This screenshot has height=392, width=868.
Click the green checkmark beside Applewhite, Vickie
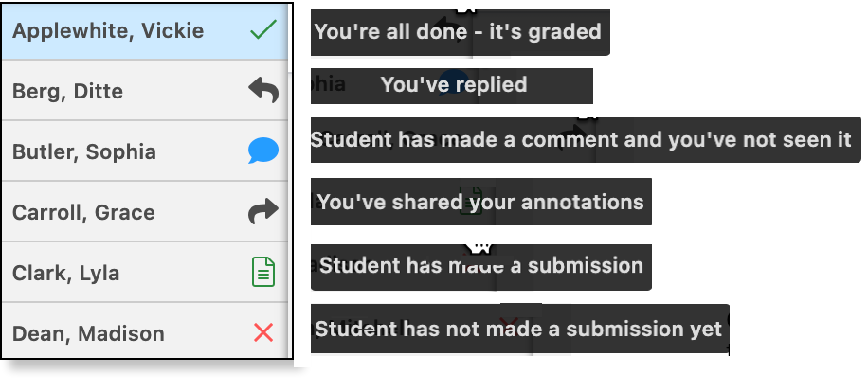pyautogui.click(x=263, y=30)
